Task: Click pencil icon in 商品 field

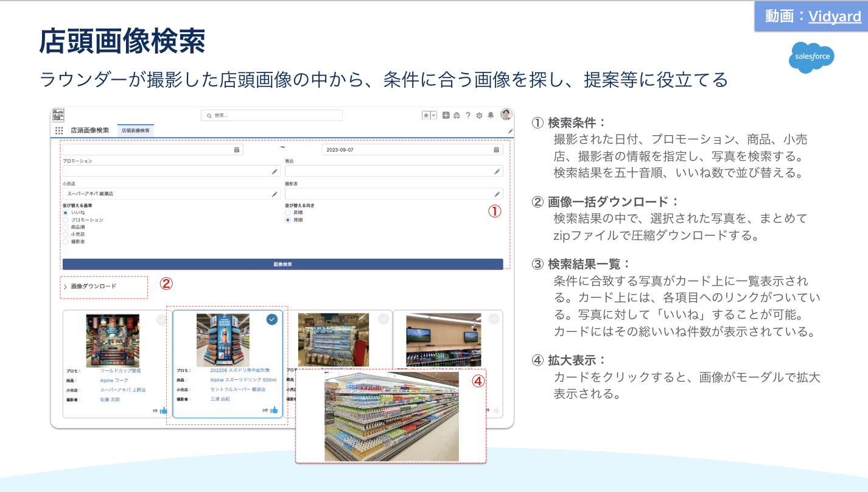Action: [x=497, y=172]
